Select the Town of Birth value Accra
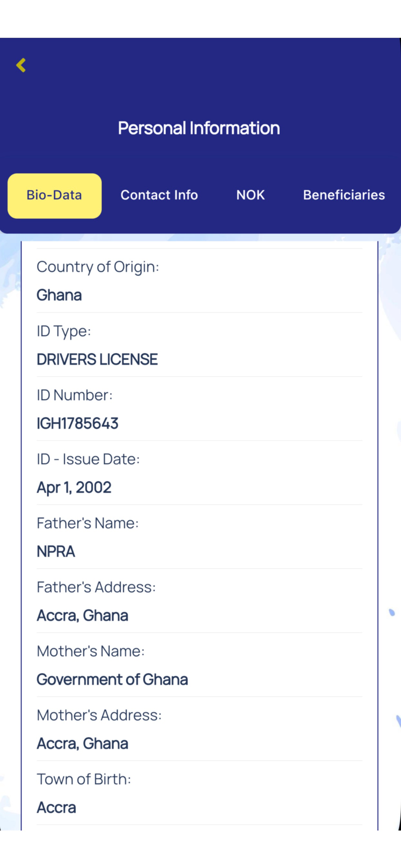401x868 pixels. (56, 808)
